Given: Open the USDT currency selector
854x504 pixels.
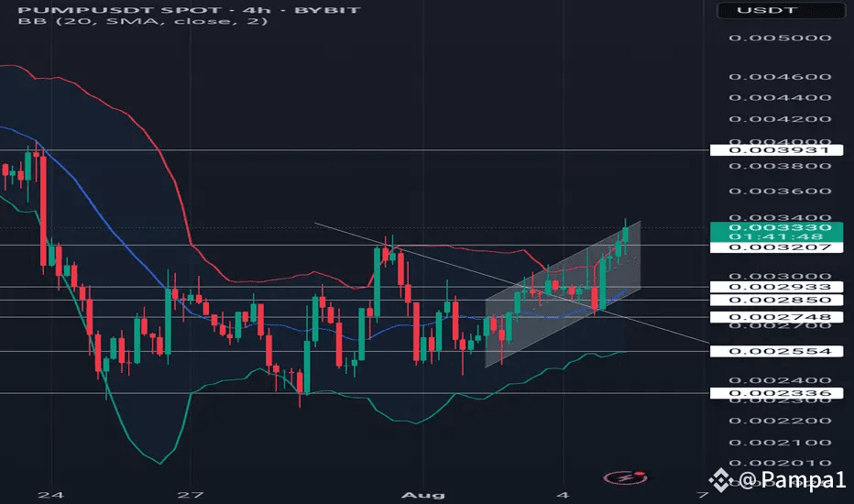Looking at the screenshot, I should click(x=780, y=10).
